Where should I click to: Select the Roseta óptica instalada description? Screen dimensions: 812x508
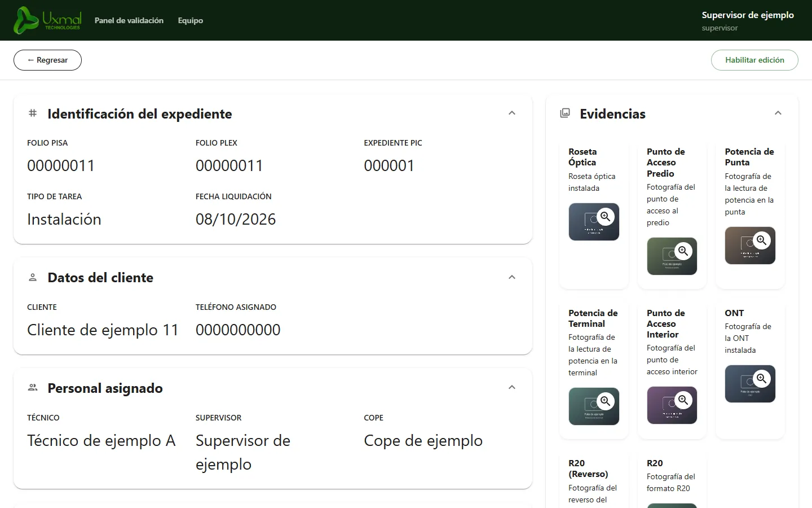(592, 182)
